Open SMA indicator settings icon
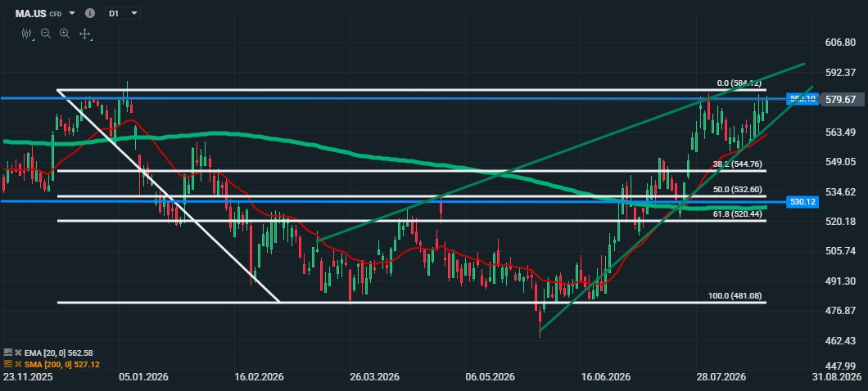Viewport: 868px width, 391px height. 7,365
